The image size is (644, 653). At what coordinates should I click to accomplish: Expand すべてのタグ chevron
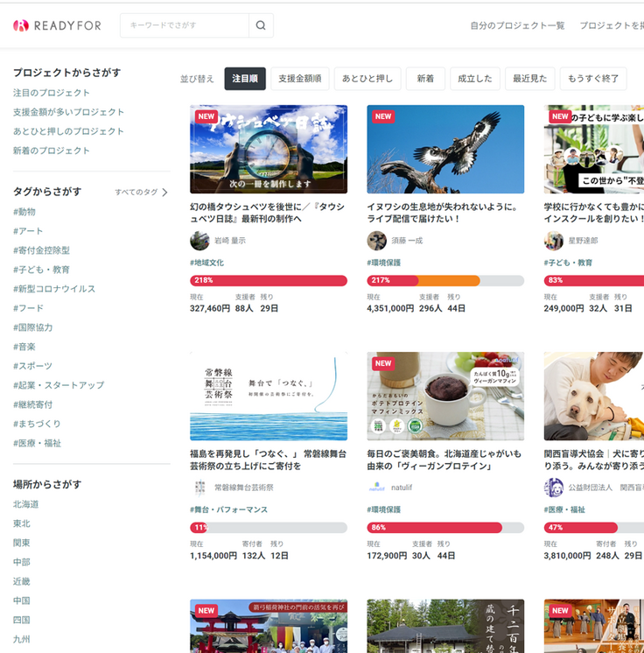[164, 193]
